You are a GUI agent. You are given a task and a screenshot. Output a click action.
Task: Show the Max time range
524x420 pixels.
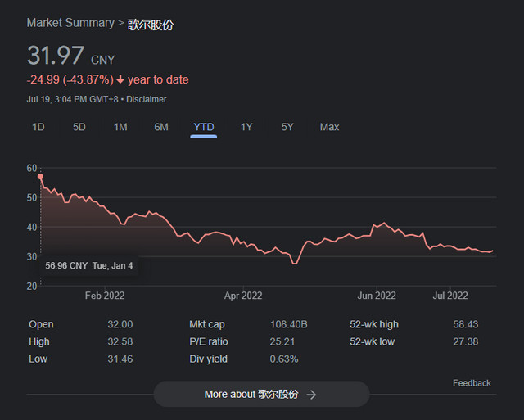click(329, 127)
